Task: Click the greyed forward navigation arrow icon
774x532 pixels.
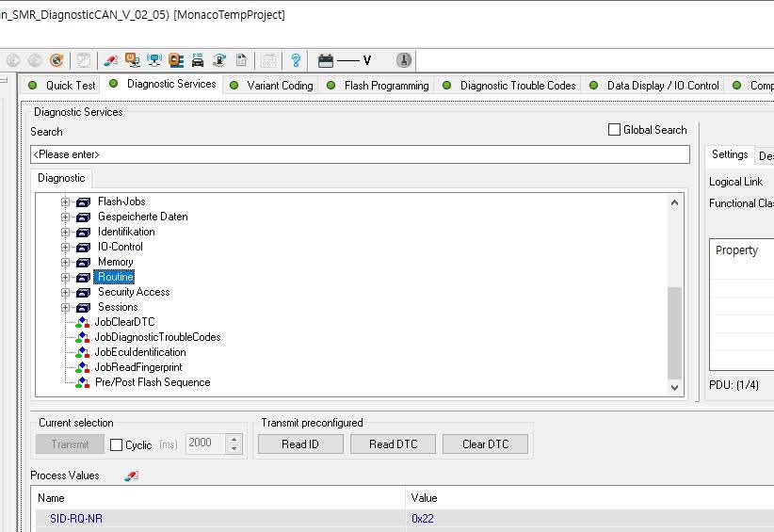Action: coord(35,60)
